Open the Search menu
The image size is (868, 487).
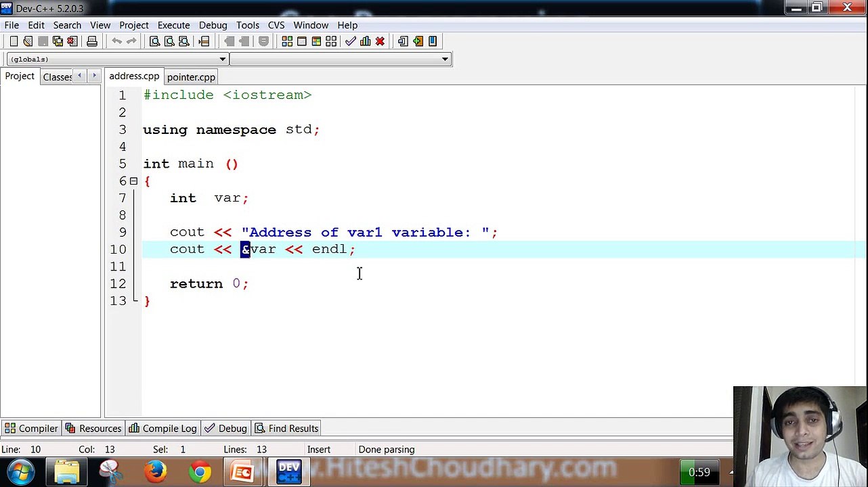[67, 25]
